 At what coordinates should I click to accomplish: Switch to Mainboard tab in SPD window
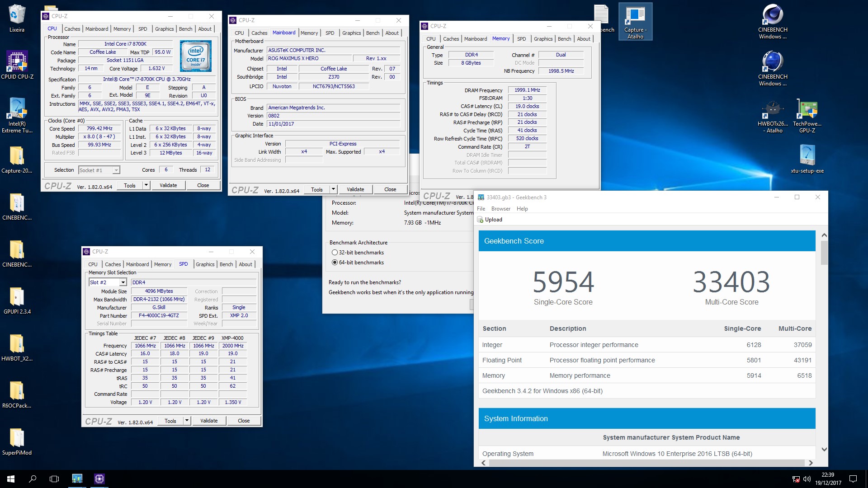pyautogui.click(x=137, y=264)
